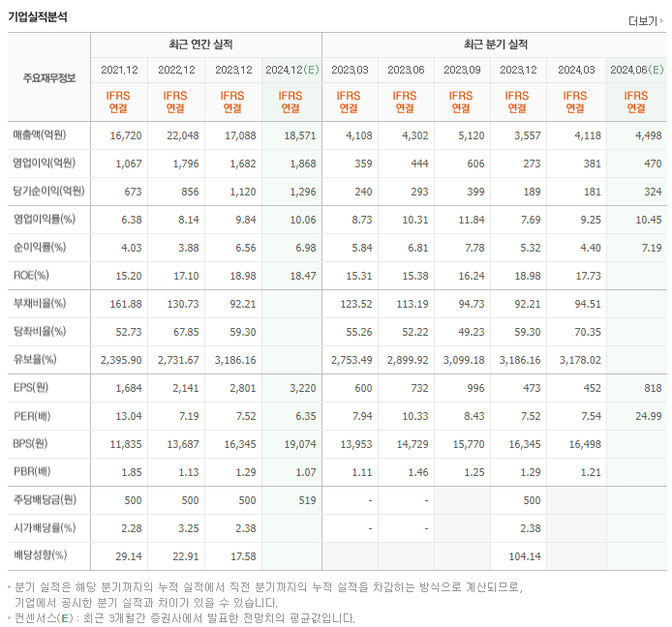Click the 24.99 PER value
This screenshot has width=672, height=627.
(x=649, y=416)
